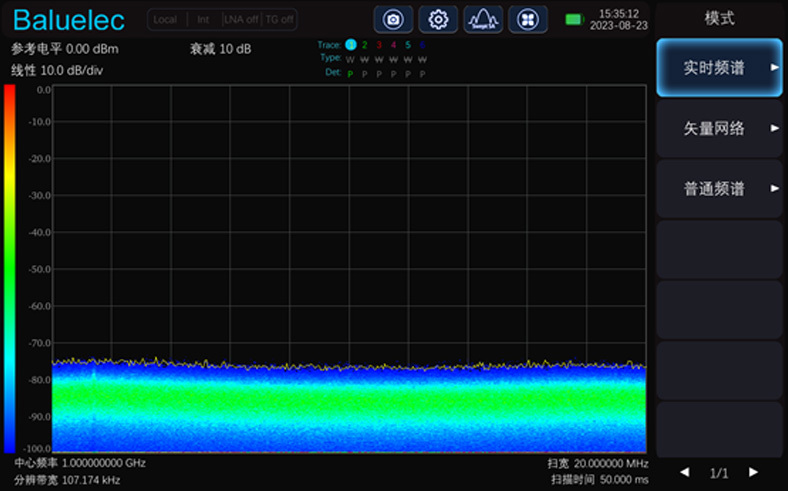Select Trace 4 indicator
The height and width of the screenshot is (491, 788).
tap(393, 45)
